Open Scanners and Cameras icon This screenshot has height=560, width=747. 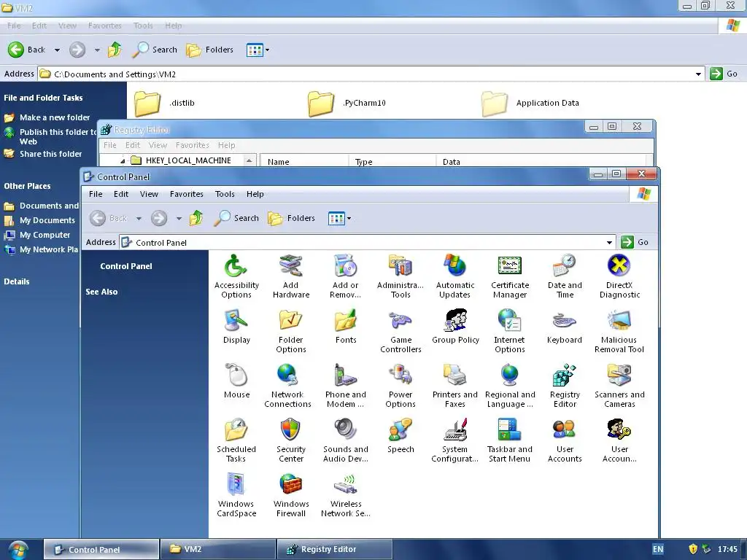[x=619, y=386]
